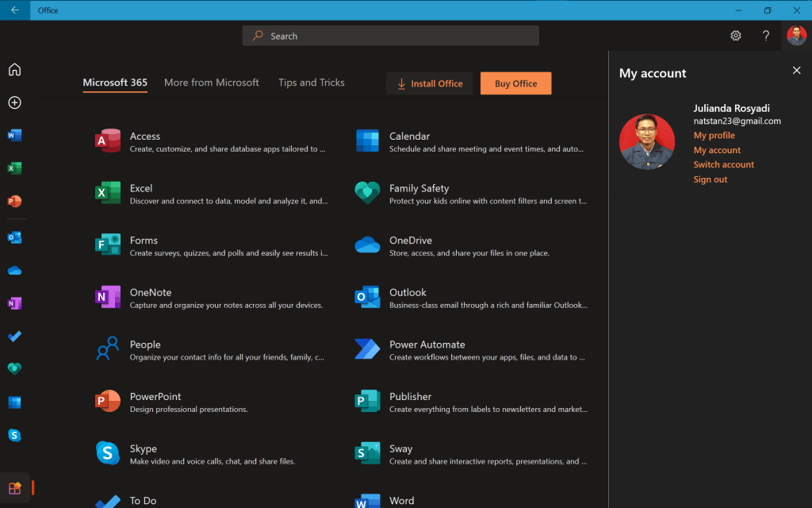Open settings gear icon
The image size is (812, 508).
point(736,36)
